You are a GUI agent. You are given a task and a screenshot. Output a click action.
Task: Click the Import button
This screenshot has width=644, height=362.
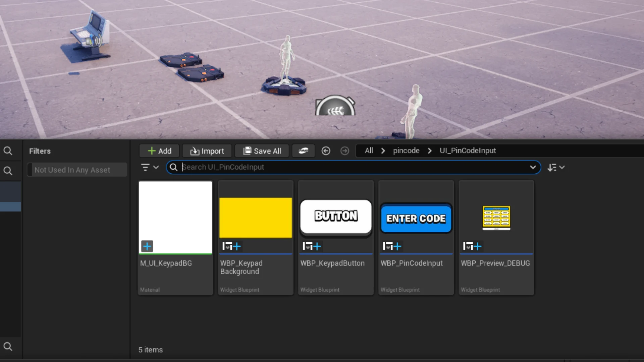207,151
